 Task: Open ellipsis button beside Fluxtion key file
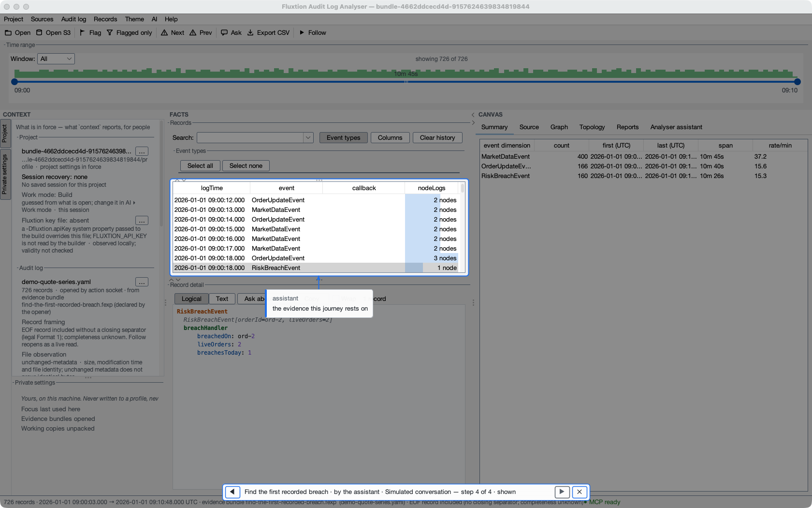click(142, 221)
